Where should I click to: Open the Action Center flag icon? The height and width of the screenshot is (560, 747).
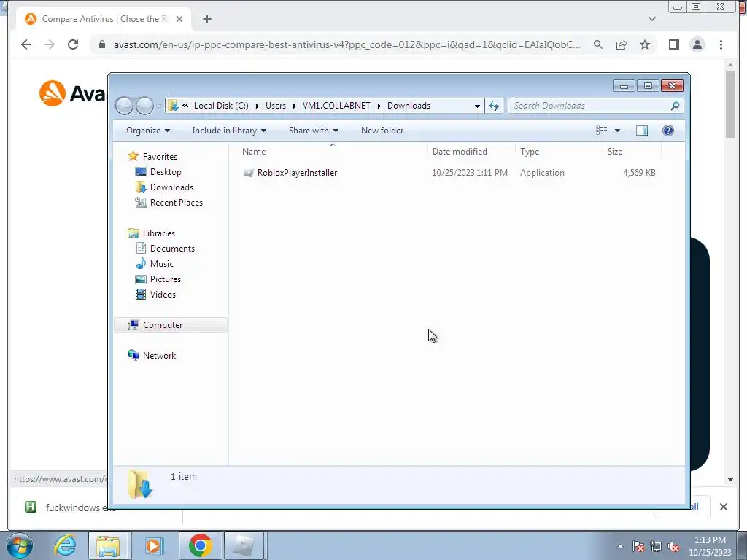click(638, 547)
